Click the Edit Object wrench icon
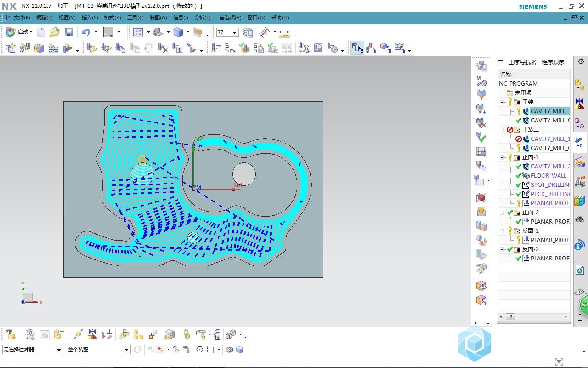The height and width of the screenshot is (368, 588). [92, 48]
